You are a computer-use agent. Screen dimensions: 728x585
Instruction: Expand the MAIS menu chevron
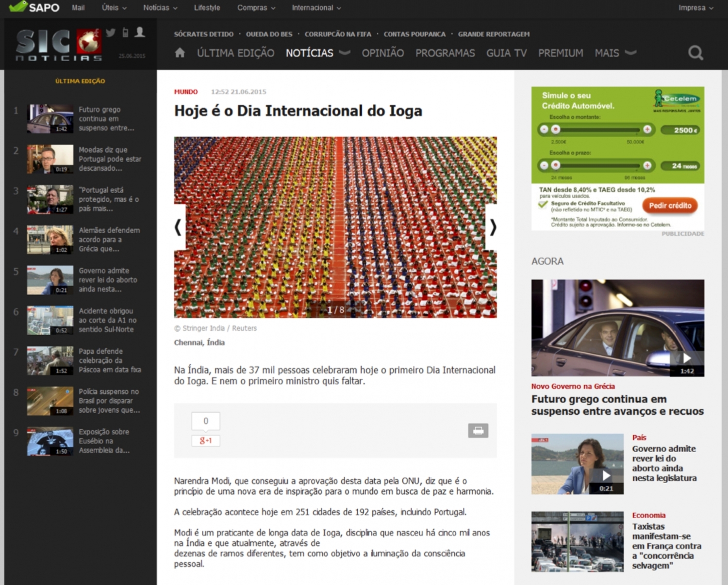(630, 52)
